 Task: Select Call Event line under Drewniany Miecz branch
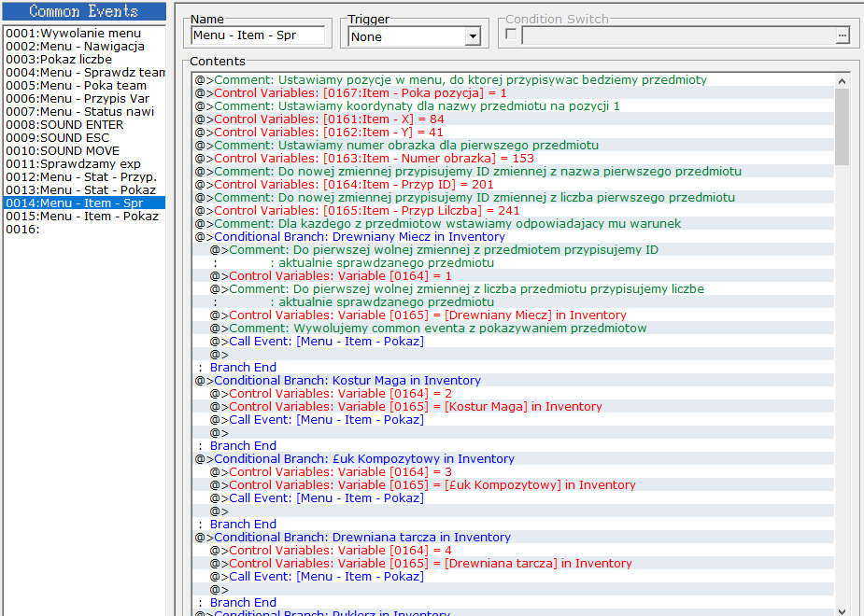coord(514,342)
